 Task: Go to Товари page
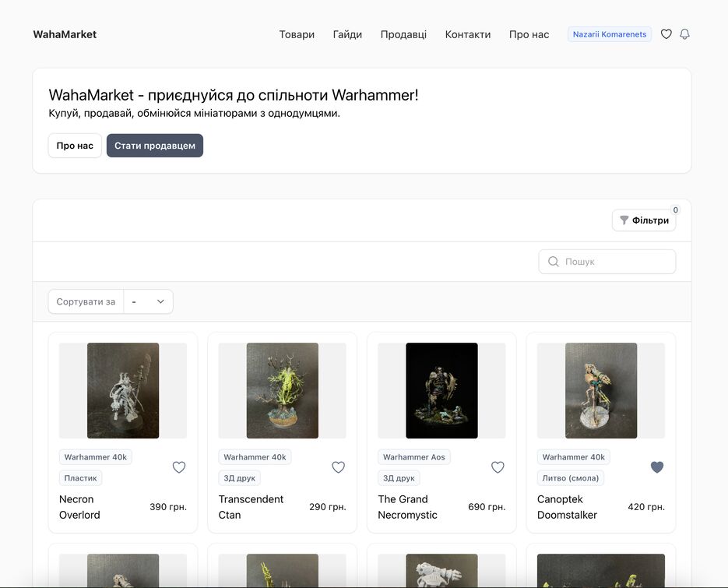pos(297,34)
